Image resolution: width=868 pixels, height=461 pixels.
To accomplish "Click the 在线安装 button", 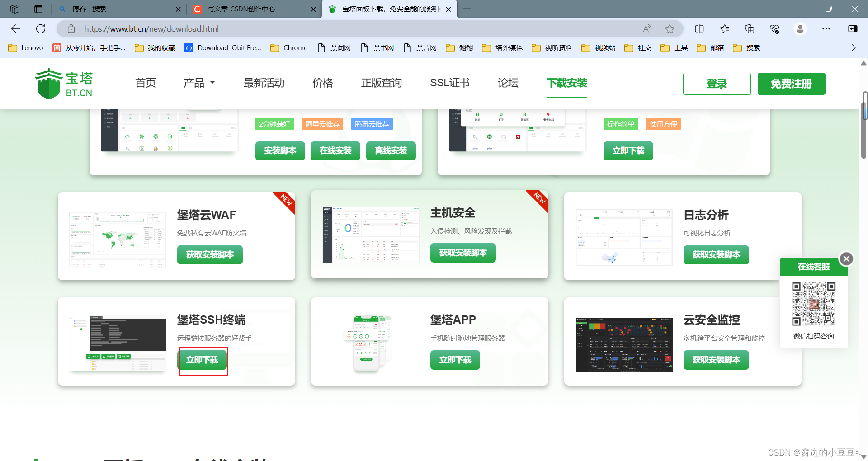I will [335, 151].
